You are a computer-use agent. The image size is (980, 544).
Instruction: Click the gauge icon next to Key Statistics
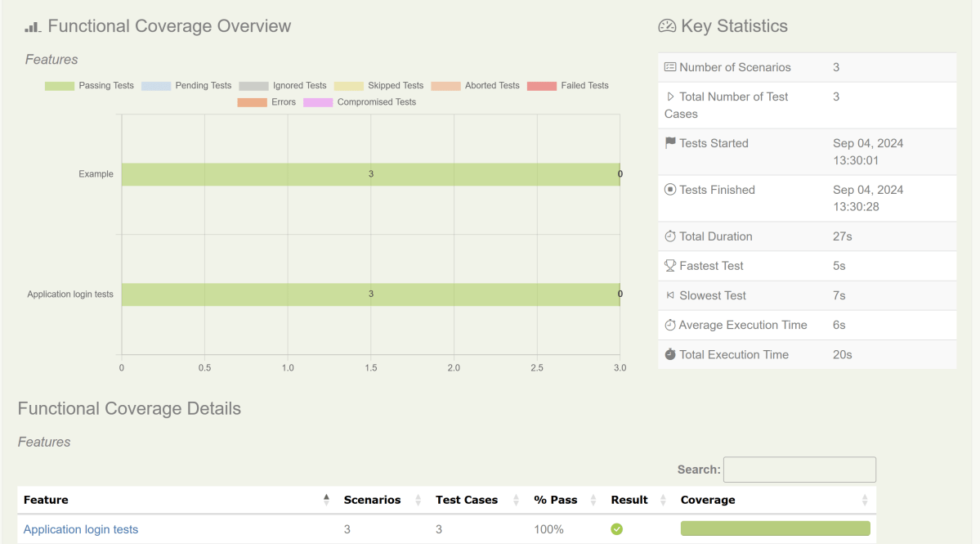point(667,26)
